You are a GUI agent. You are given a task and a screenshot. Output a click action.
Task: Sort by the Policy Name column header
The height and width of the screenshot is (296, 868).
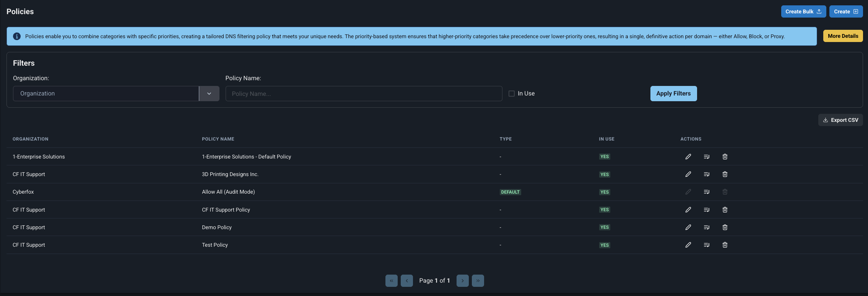click(x=218, y=139)
